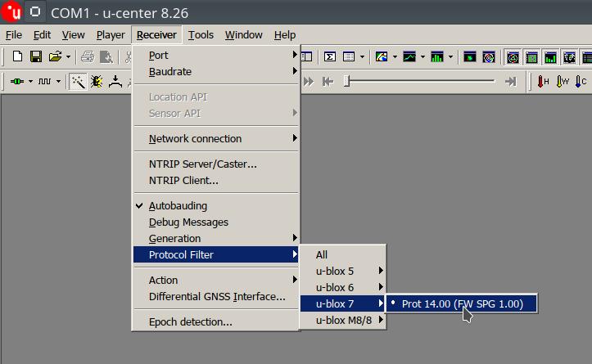The height and width of the screenshot is (364, 592).
Task: Open the Edit menu
Action: [x=42, y=35]
